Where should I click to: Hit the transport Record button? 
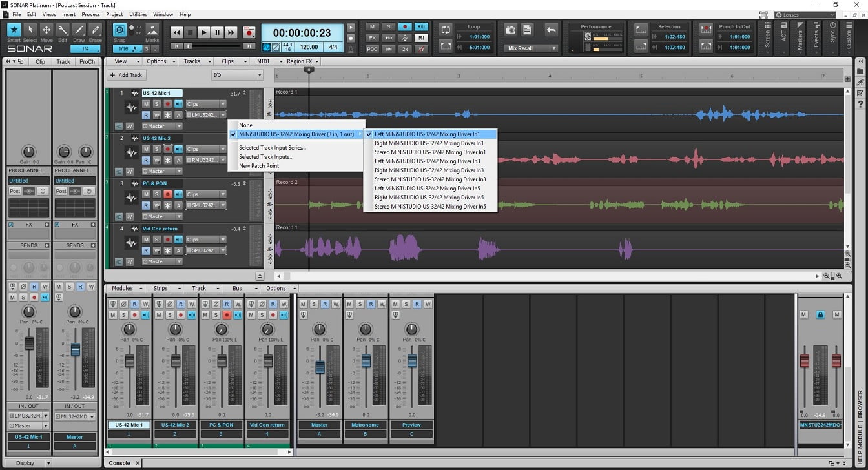click(x=249, y=32)
